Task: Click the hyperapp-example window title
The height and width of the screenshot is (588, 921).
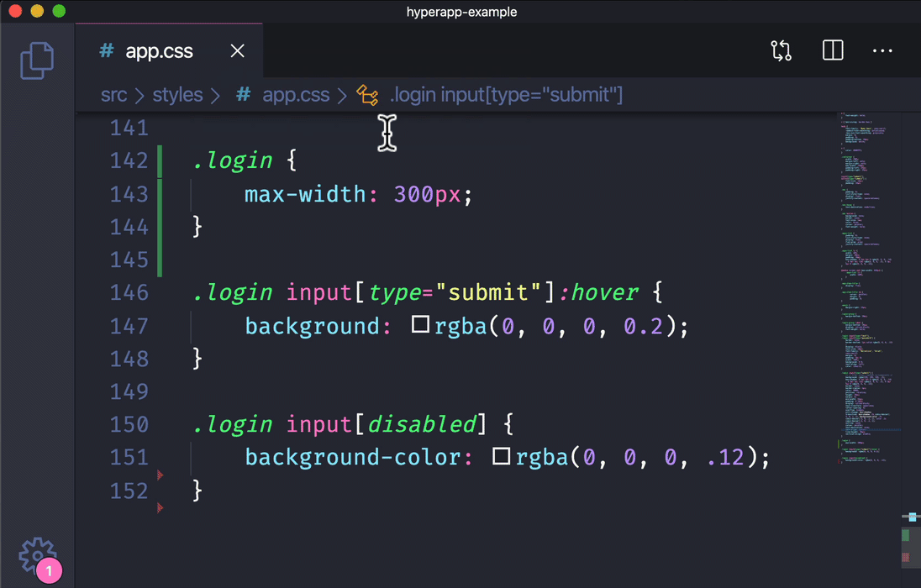Action: (461, 12)
